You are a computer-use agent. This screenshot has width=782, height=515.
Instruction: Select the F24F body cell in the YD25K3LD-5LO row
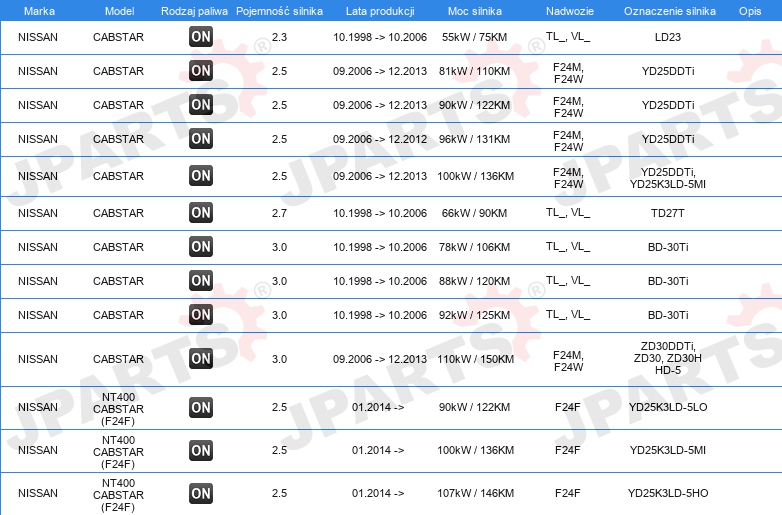click(568, 407)
